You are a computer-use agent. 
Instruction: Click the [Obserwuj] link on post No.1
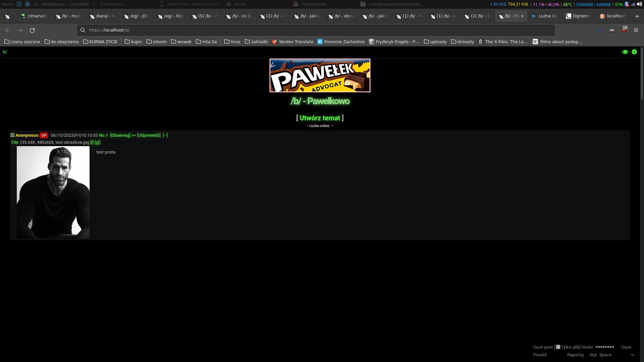coord(120,135)
